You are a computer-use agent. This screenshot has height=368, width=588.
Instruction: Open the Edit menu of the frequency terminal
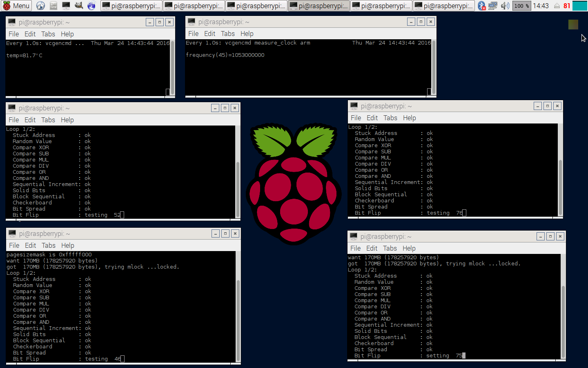pos(209,34)
